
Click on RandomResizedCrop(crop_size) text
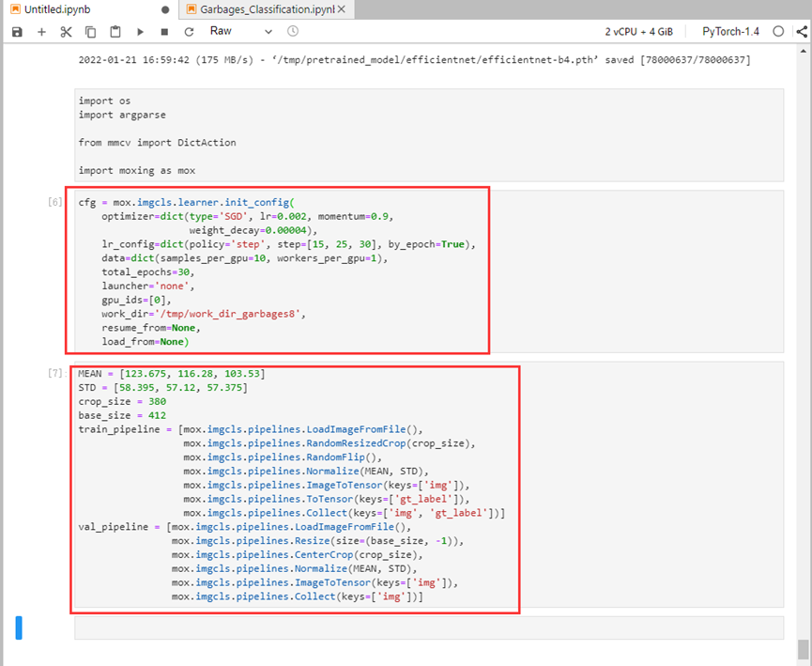pos(388,443)
